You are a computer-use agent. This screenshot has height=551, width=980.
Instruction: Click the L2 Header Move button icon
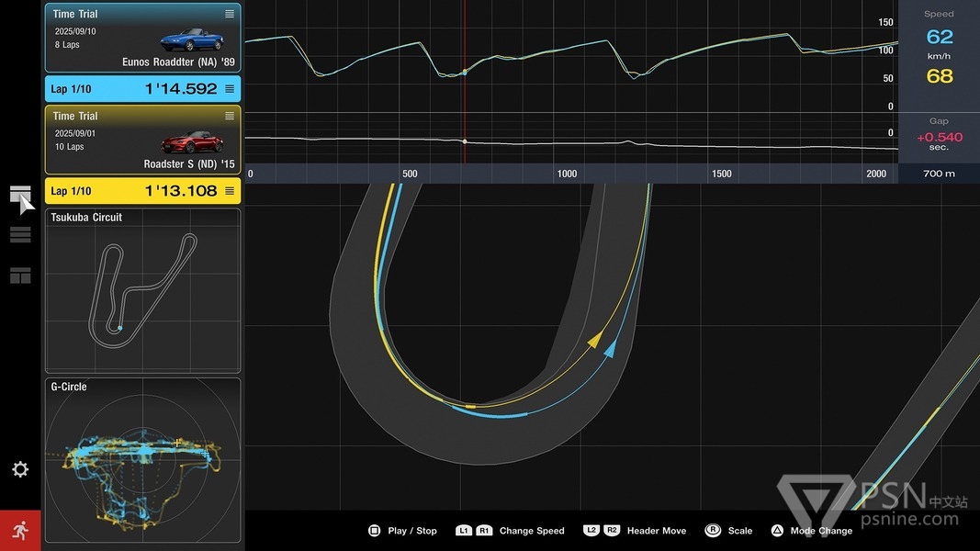coord(591,531)
